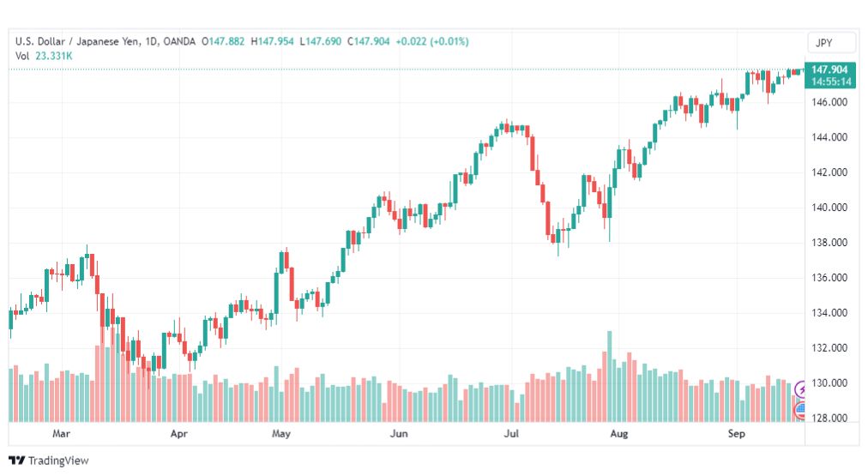The height and width of the screenshot is (476, 868).
Task: Click the Jun label on time axis
Action: pyautogui.click(x=398, y=435)
